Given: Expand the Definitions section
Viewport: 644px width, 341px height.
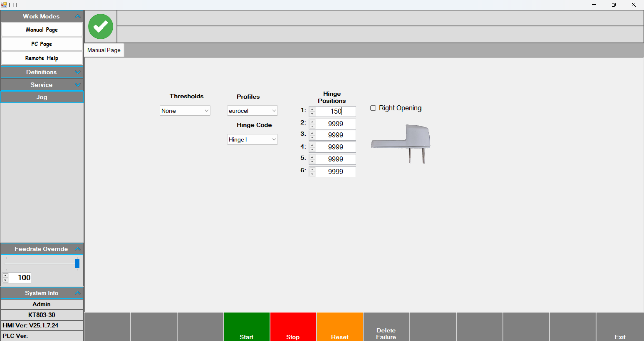Looking at the screenshot, I should [78, 72].
